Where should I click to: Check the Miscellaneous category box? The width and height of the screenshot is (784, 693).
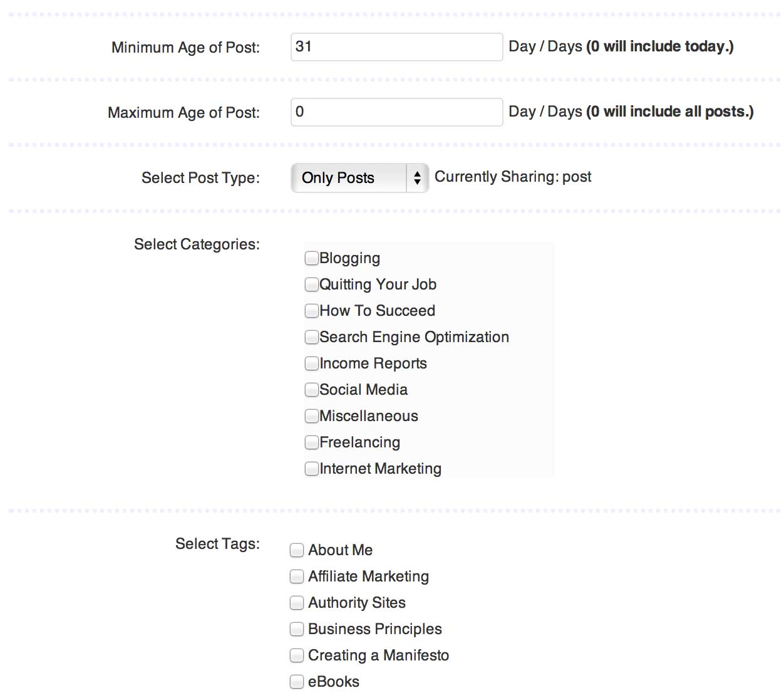click(311, 416)
